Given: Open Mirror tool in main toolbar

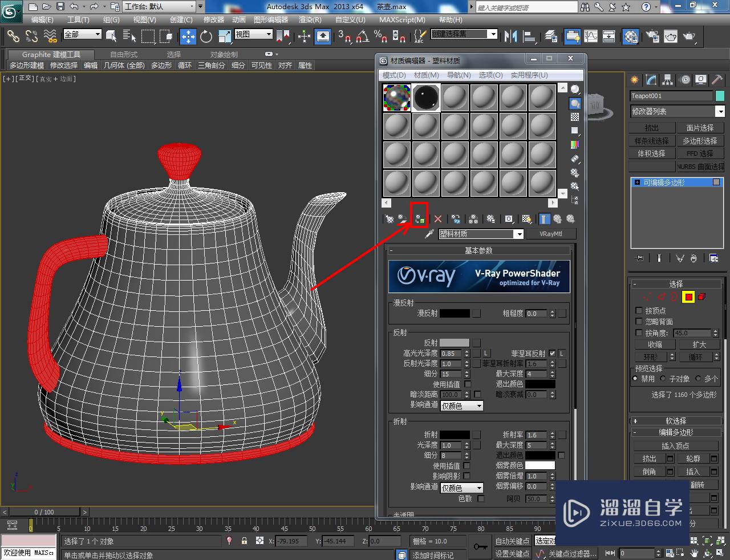Looking at the screenshot, I should (511, 36).
